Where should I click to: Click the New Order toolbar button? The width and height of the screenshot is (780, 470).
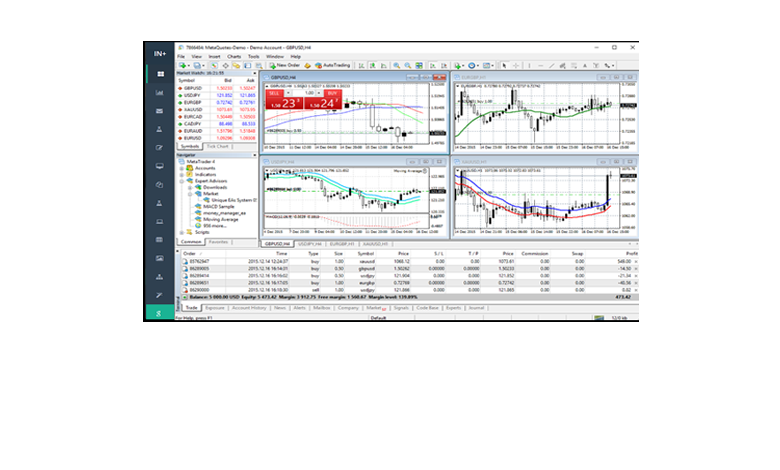[285, 65]
